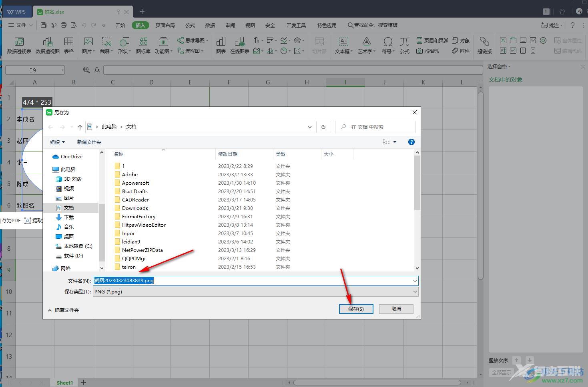This screenshot has height=387, width=588.
Task: Open the 保存类型 PNG dropdown
Action: tap(255, 291)
